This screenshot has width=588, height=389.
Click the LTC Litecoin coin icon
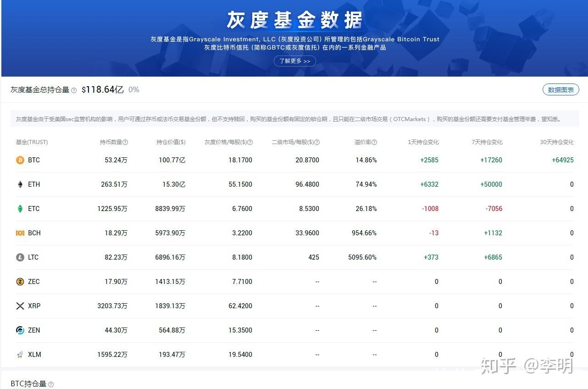click(20, 257)
